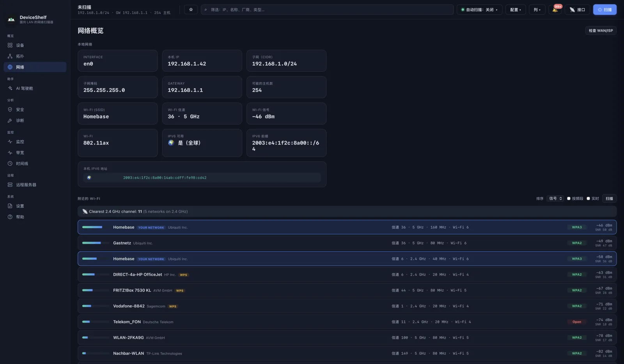Open Devices via its grid icon

pos(10,45)
